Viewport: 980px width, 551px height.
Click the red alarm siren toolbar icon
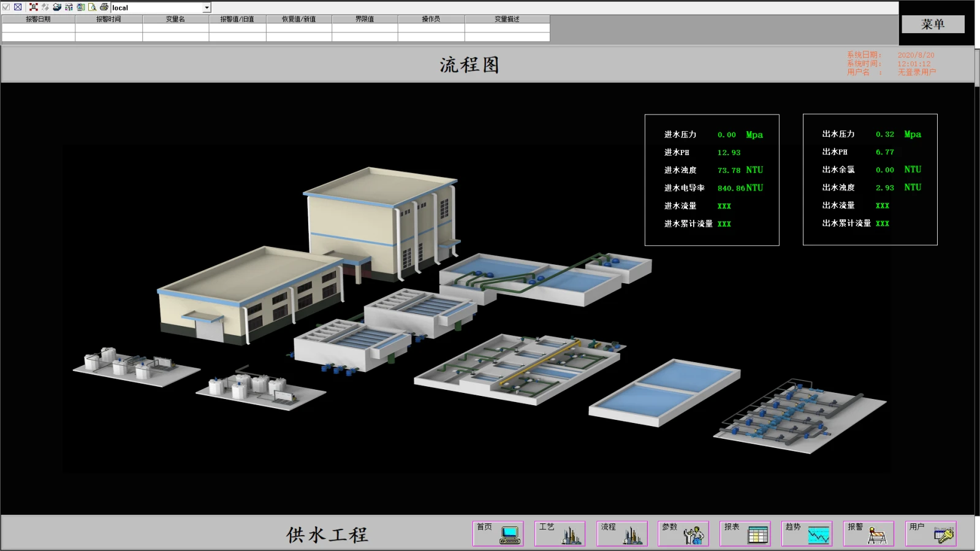(33, 7)
